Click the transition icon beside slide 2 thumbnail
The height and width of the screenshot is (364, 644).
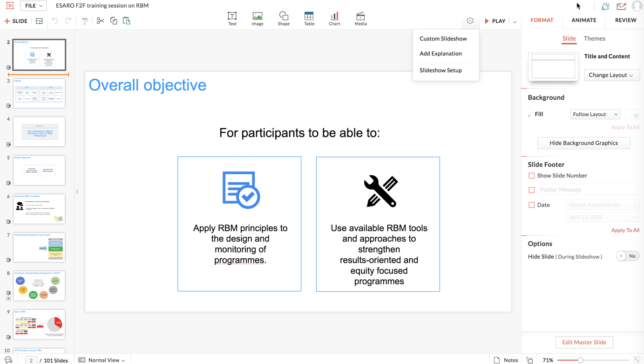coord(8,68)
